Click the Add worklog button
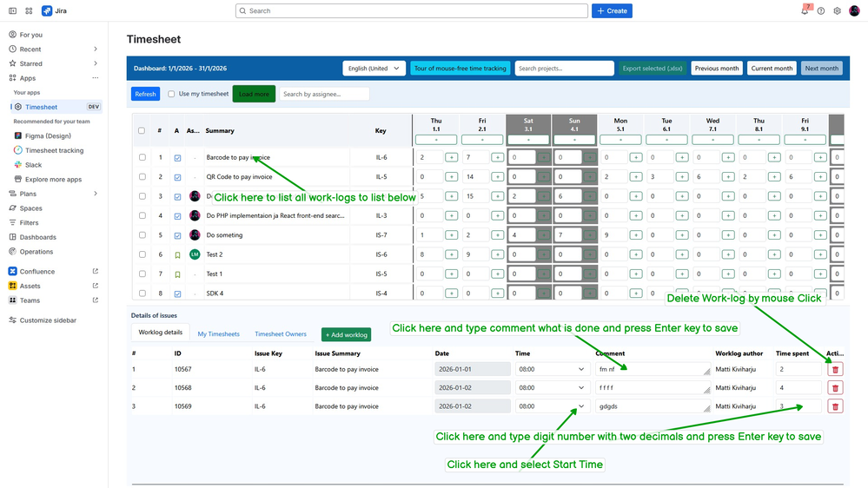Screen dimensions: 868x488 tap(347, 334)
